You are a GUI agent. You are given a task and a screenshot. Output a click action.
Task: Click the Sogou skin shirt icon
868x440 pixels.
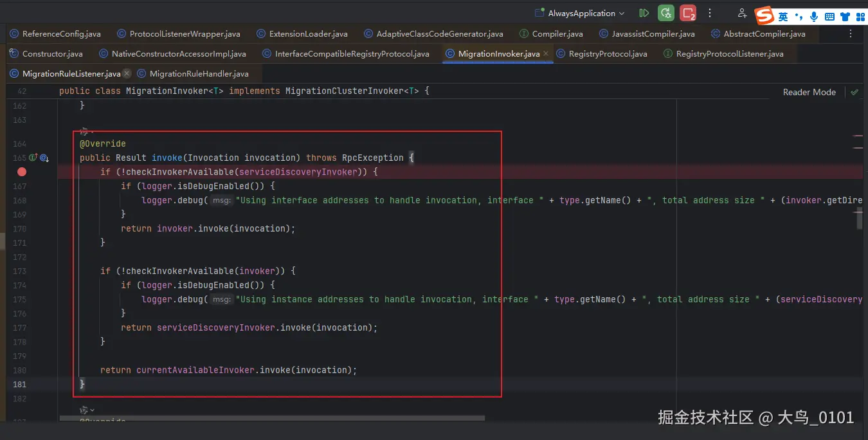[x=844, y=17]
